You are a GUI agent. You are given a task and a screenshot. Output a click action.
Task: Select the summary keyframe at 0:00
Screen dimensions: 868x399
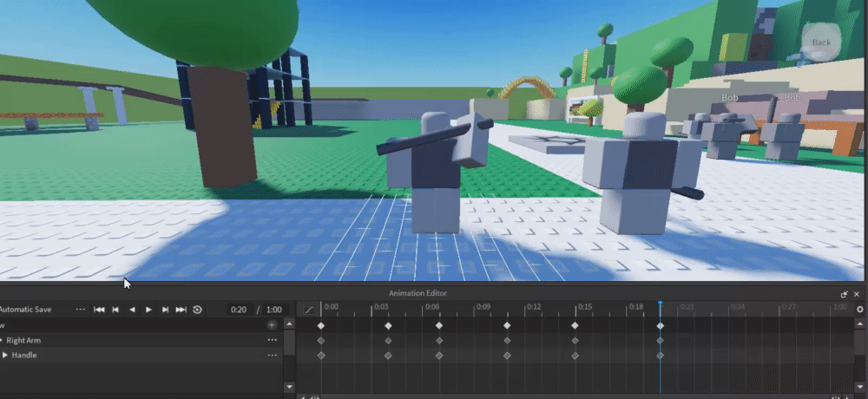click(x=321, y=326)
